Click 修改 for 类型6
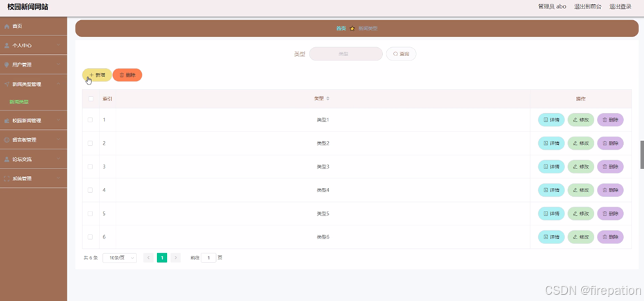This screenshot has height=301, width=644. click(x=581, y=237)
